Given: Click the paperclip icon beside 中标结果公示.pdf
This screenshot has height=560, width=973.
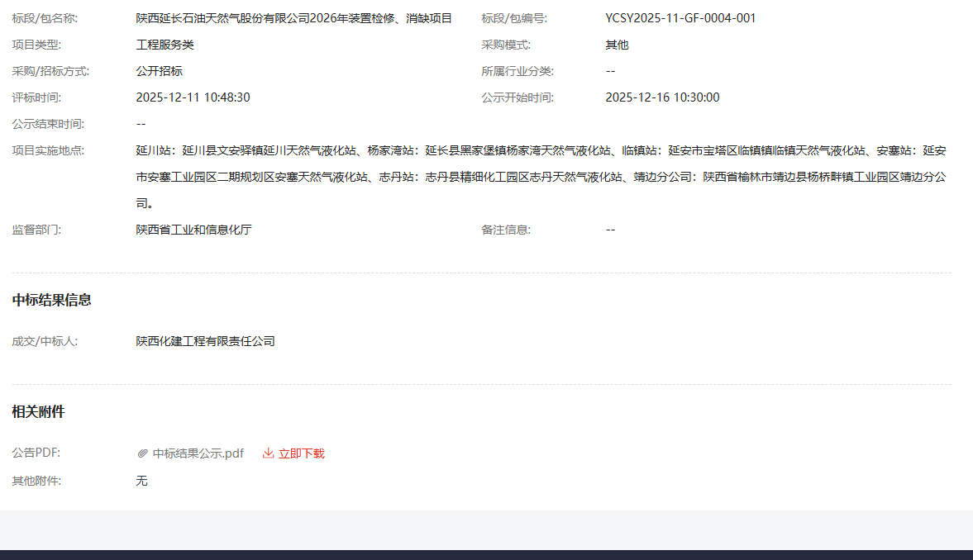Looking at the screenshot, I should 142,453.
